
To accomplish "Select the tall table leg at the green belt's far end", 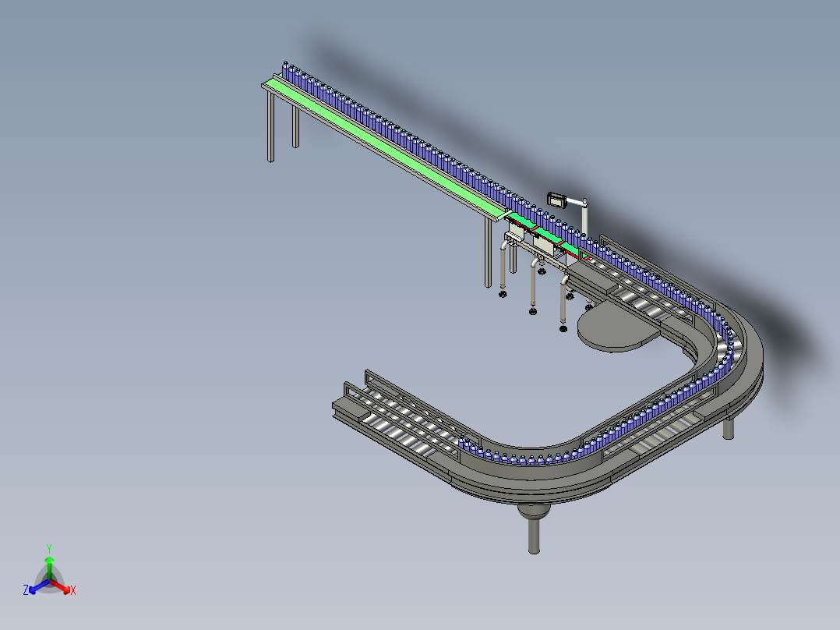I will click(x=270, y=126).
